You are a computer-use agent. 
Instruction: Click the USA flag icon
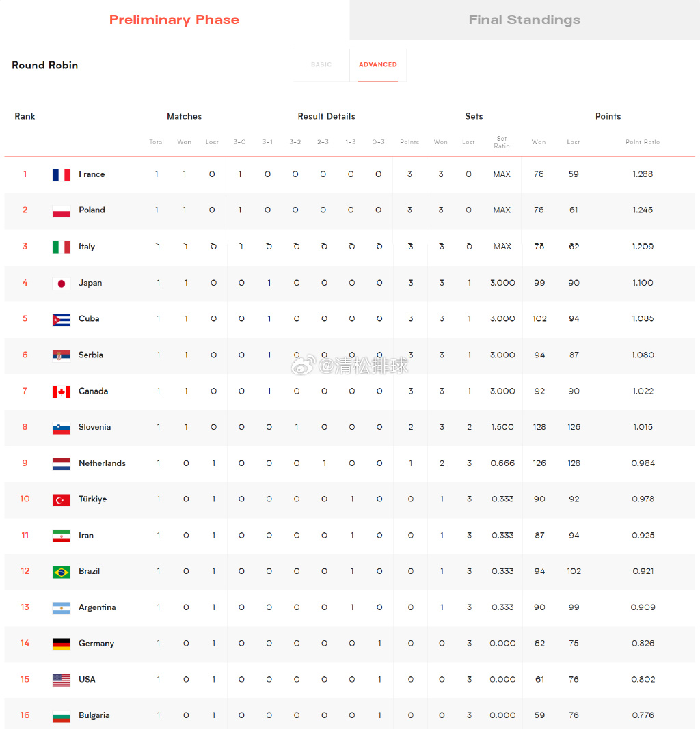[62, 680]
